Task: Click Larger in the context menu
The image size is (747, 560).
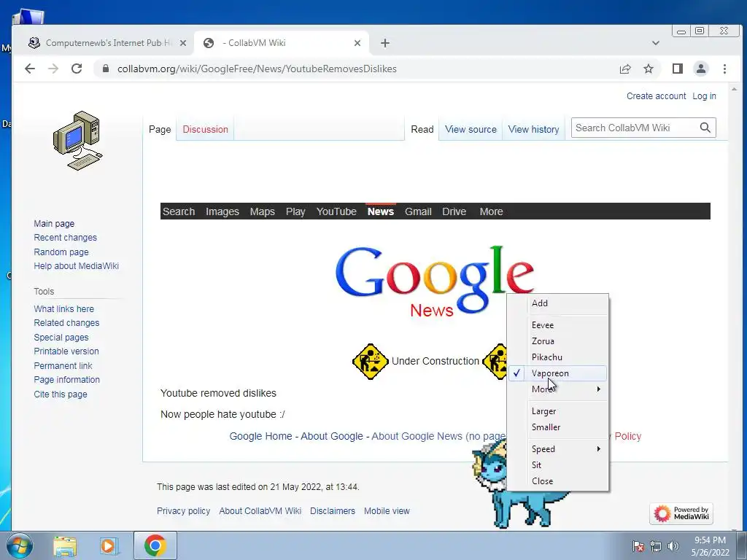Action: pos(557,411)
